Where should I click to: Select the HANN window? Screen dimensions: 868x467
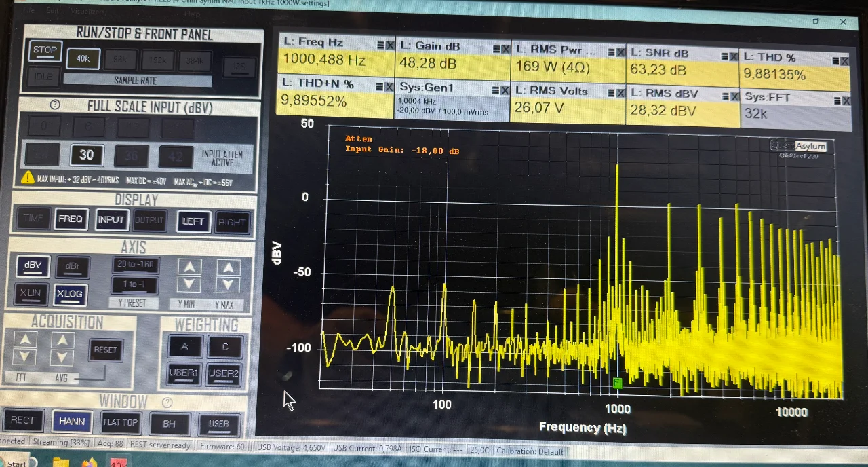[72, 422]
